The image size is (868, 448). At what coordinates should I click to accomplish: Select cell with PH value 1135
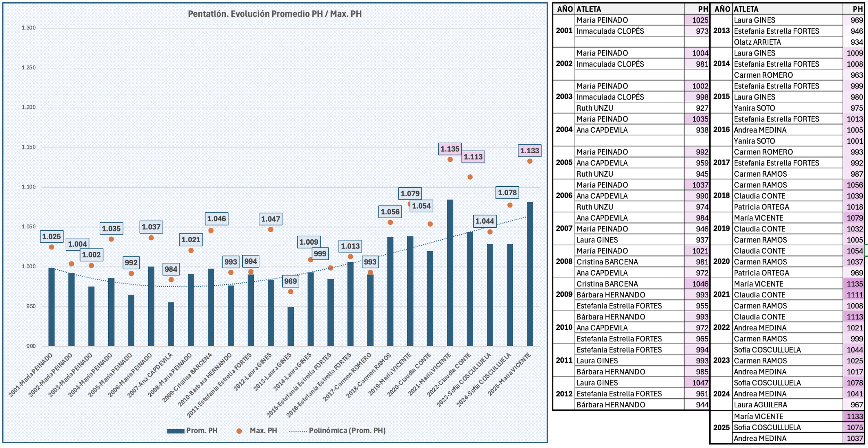point(854,284)
